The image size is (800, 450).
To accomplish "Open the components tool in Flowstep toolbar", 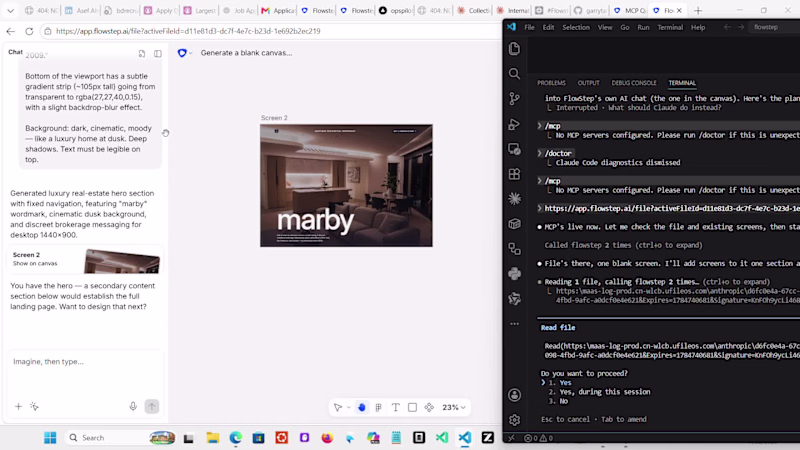I will (x=429, y=407).
